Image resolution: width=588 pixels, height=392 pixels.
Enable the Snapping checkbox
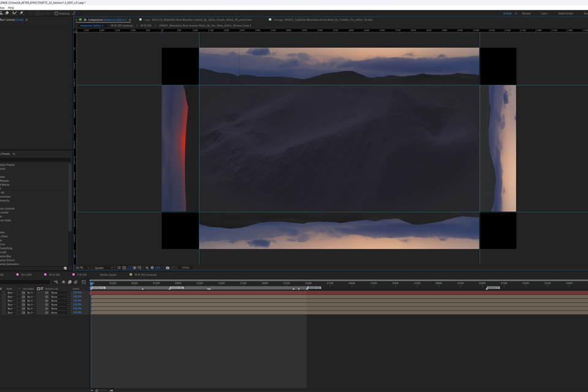pos(56,13)
